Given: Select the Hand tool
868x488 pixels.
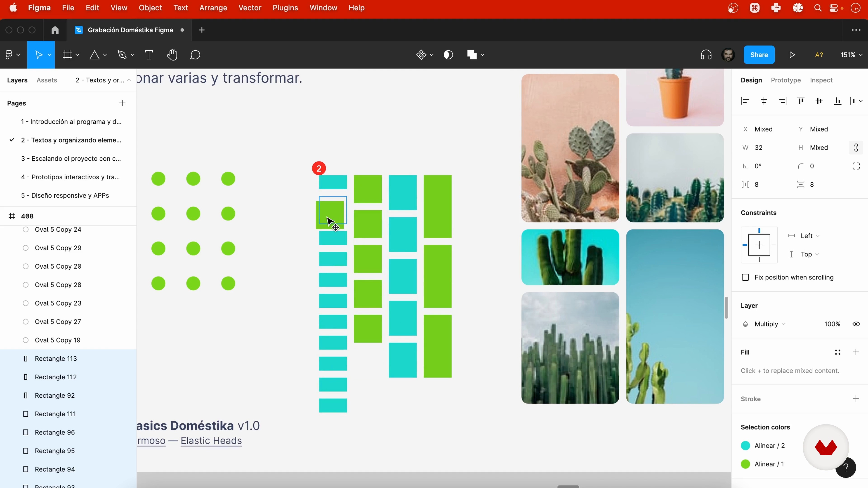Looking at the screenshot, I should [x=172, y=54].
